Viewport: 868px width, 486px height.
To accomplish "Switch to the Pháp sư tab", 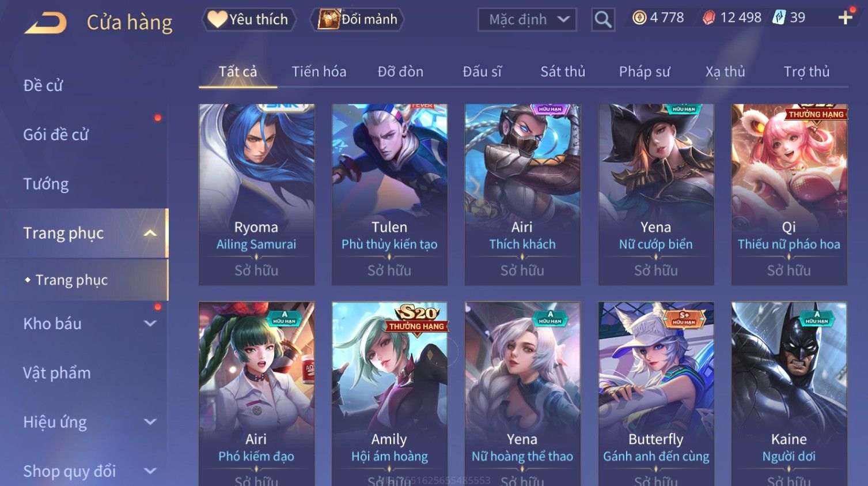I will pyautogui.click(x=645, y=71).
